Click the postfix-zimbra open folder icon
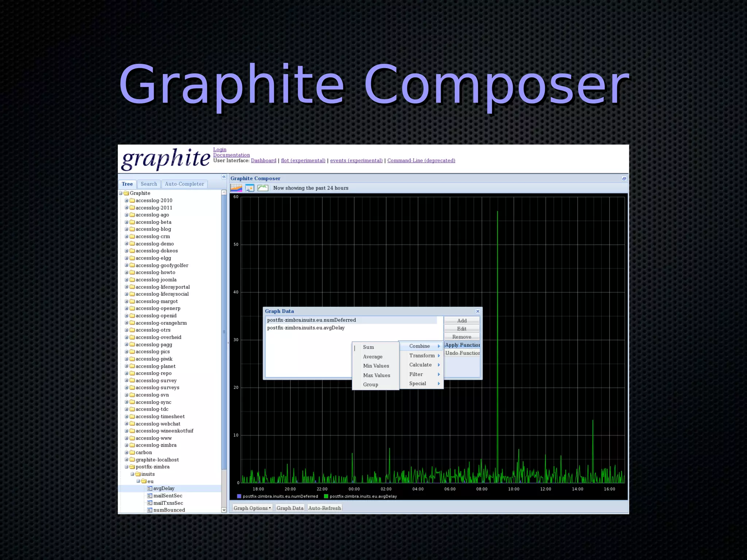Image resolution: width=747 pixels, height=560 pixels. [x=132, y=467]
